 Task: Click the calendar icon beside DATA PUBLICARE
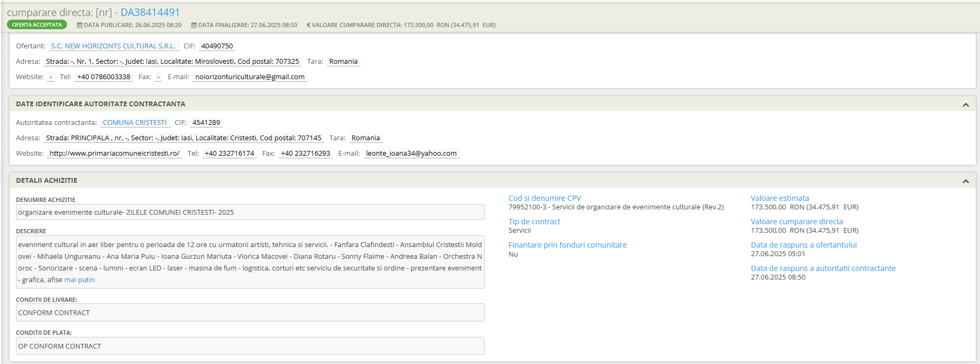80,25
